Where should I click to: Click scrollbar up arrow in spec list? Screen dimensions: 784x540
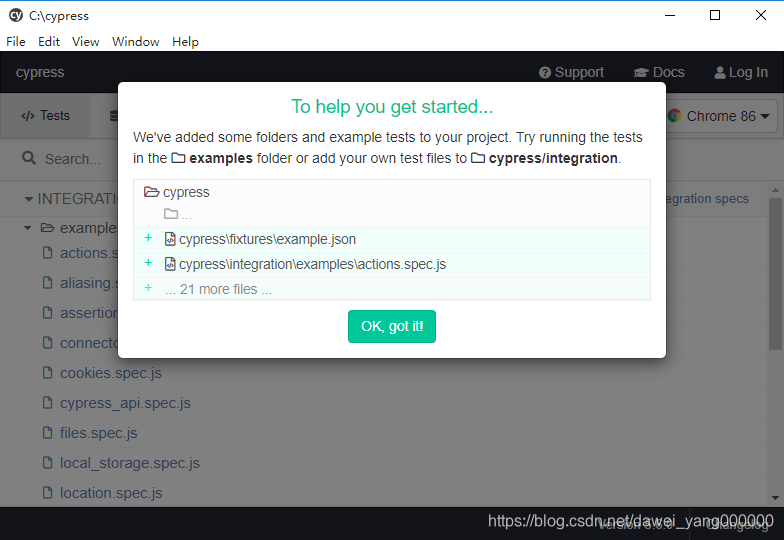(775, 190)
